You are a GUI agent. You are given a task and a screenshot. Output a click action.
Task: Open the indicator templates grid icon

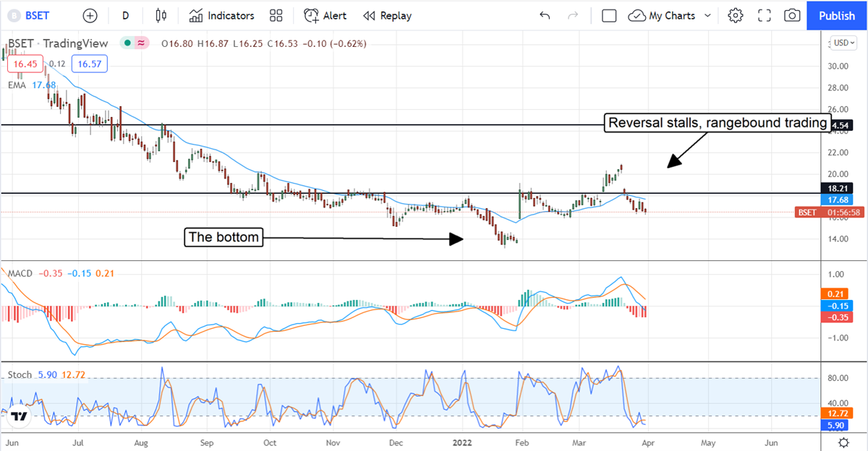tap(276, 15)
